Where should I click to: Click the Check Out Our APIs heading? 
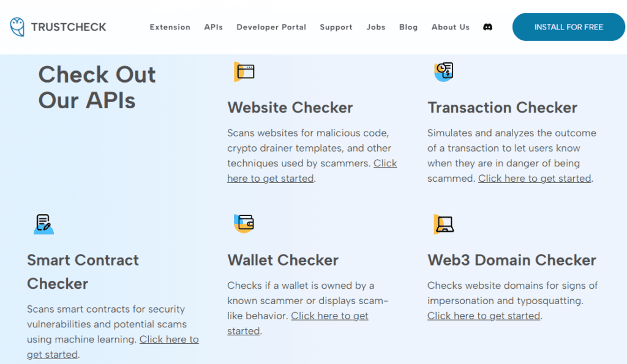tap(97, 87)
